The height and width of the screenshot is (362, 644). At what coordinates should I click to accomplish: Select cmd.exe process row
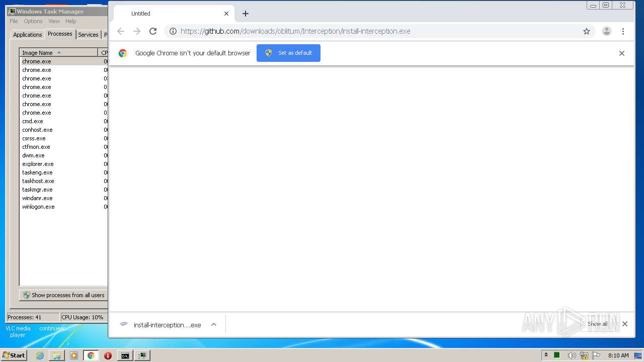click(63, 121)
